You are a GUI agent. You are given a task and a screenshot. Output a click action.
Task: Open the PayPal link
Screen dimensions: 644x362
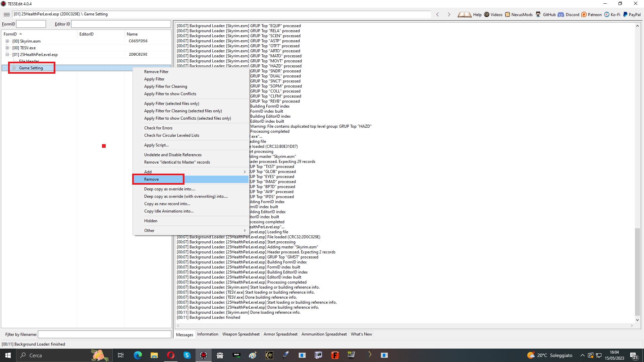click(x=632, y=14)
